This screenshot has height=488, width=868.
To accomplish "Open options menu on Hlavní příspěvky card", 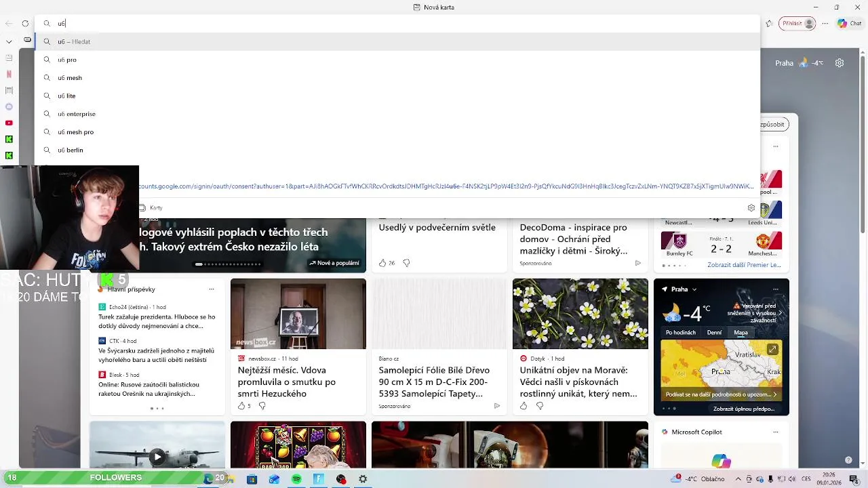I will coord(212,289).
